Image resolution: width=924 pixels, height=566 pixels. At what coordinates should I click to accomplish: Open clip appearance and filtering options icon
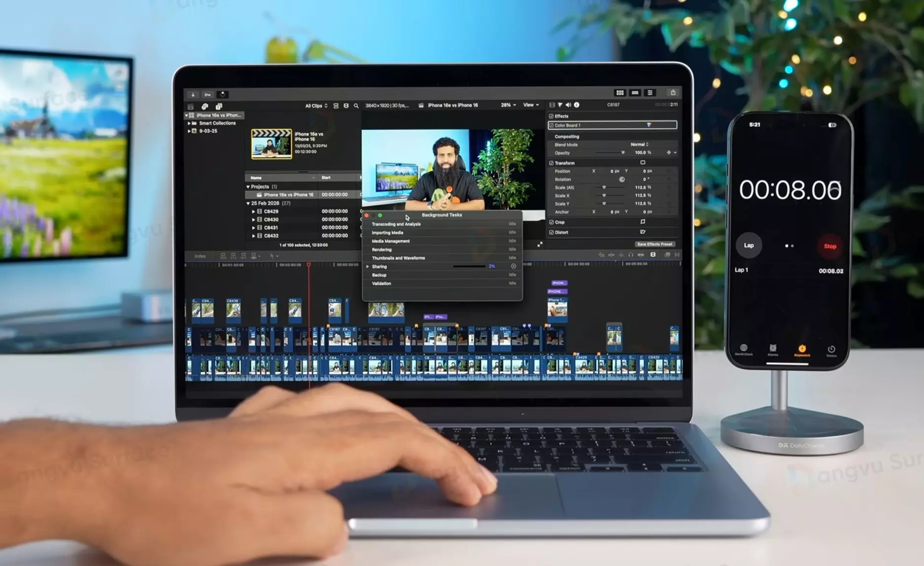346,106
